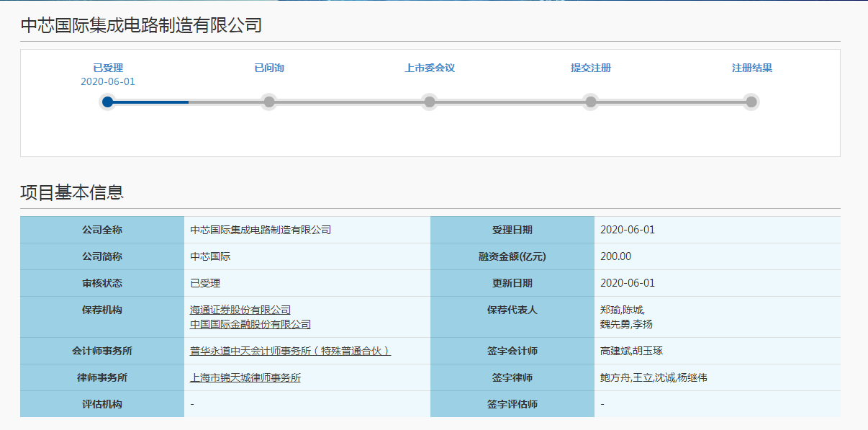Screen dimensions: 868x430
Task: Choose the 注册结果 stage label
Action: point(751,68)
